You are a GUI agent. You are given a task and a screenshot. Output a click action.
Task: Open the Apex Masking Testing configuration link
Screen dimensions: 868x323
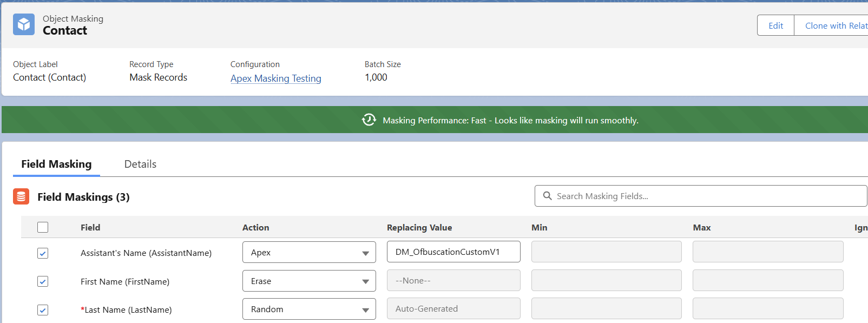[275, 78]
